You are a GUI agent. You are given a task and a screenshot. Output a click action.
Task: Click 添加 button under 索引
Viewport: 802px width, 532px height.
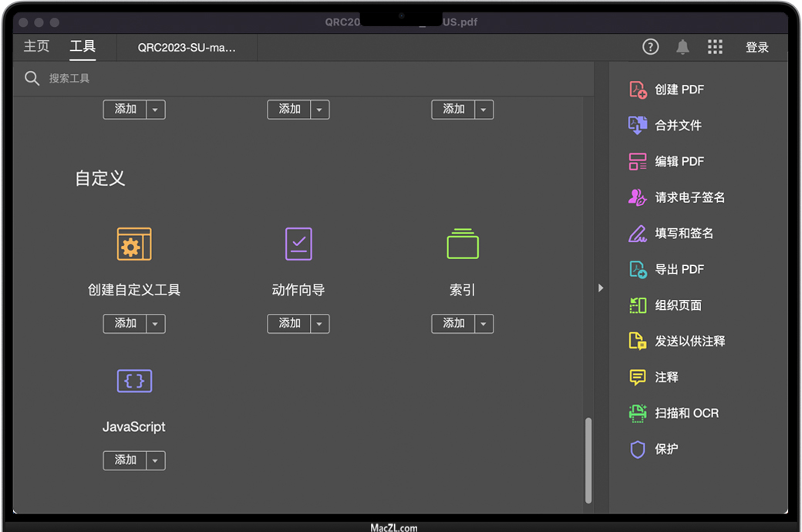coord(453,324)
